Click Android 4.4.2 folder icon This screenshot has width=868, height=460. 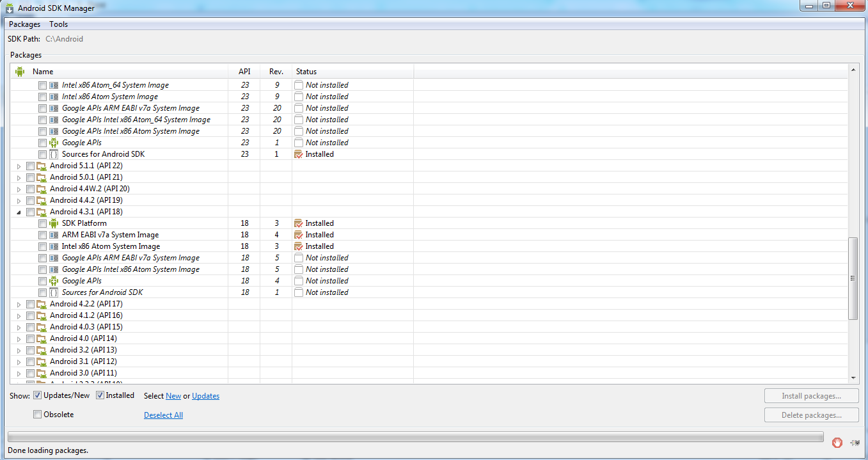click(x=42, y=200)
